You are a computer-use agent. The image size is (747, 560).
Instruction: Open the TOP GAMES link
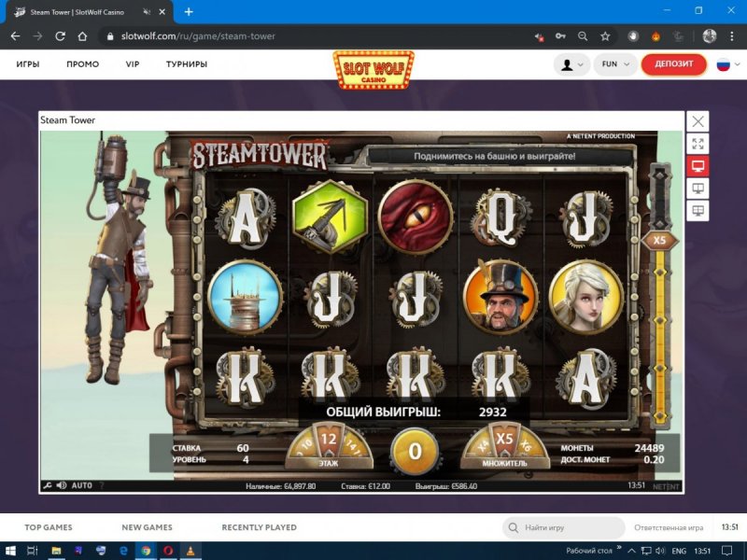click(x=48, y=527)
